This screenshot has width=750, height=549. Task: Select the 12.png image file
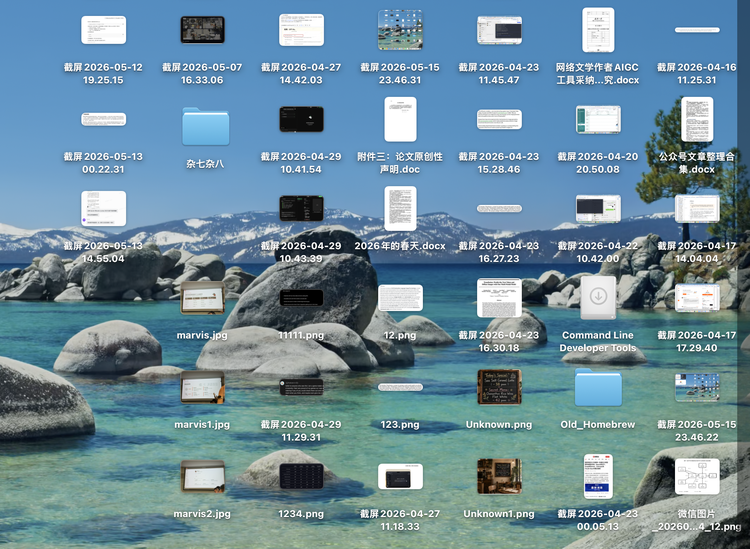click(x=400, y=297)
